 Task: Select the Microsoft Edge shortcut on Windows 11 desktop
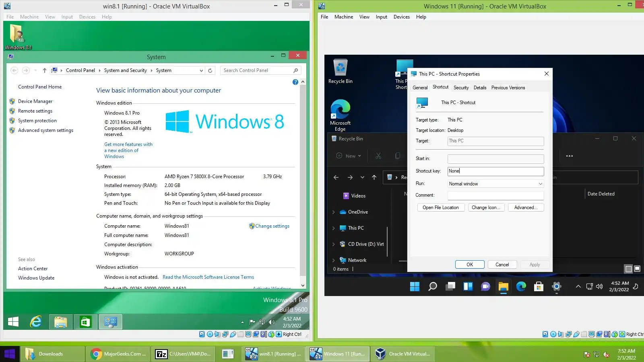pyautogui.click(x=341, y=115)
